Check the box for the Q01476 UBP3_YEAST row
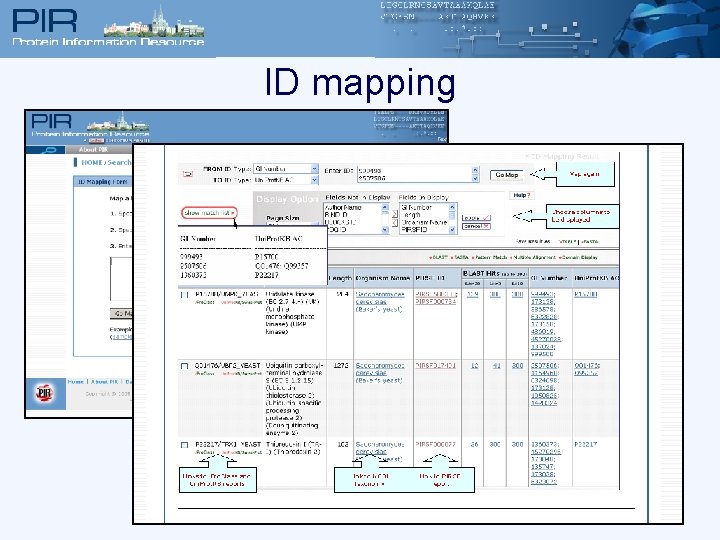 pos(185,366)
